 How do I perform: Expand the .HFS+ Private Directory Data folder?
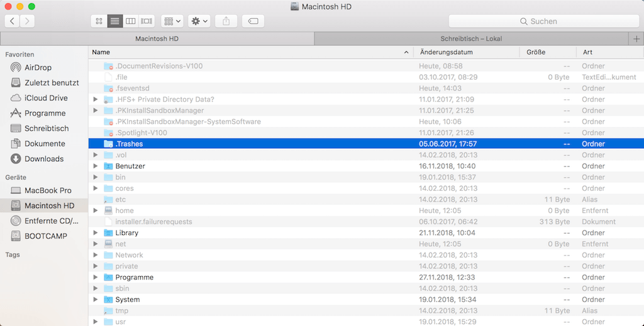(x=96, y=99)
